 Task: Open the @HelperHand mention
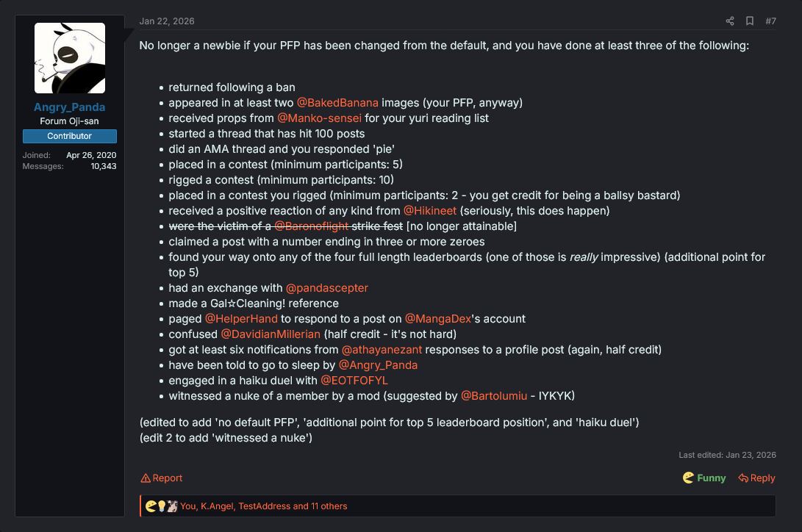pos(241,319)
